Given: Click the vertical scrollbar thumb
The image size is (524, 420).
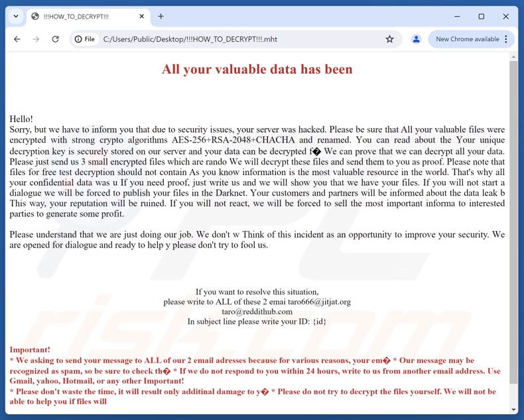Looking at the screenshot, I should (513, 219).
